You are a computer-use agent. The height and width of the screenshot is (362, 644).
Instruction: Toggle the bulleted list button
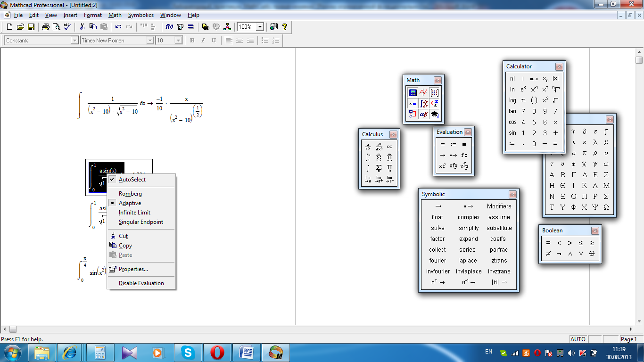[x=265, y=41]
